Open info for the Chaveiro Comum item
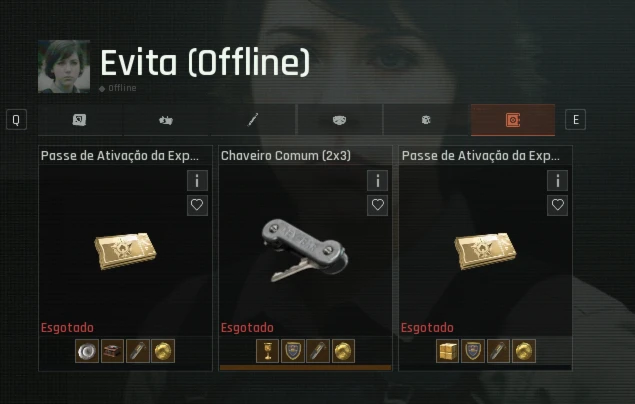The height and width of the screenshot is (404, 635). [377, 181]
